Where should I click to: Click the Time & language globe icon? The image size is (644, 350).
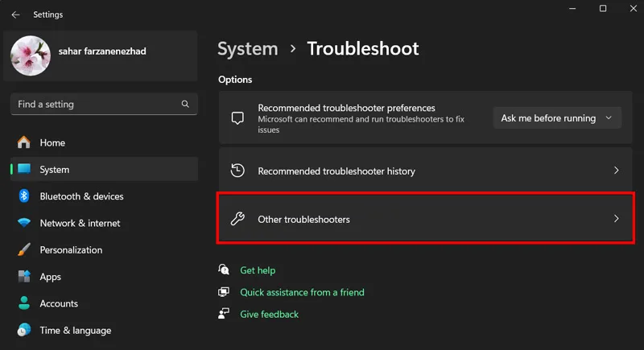24,330
